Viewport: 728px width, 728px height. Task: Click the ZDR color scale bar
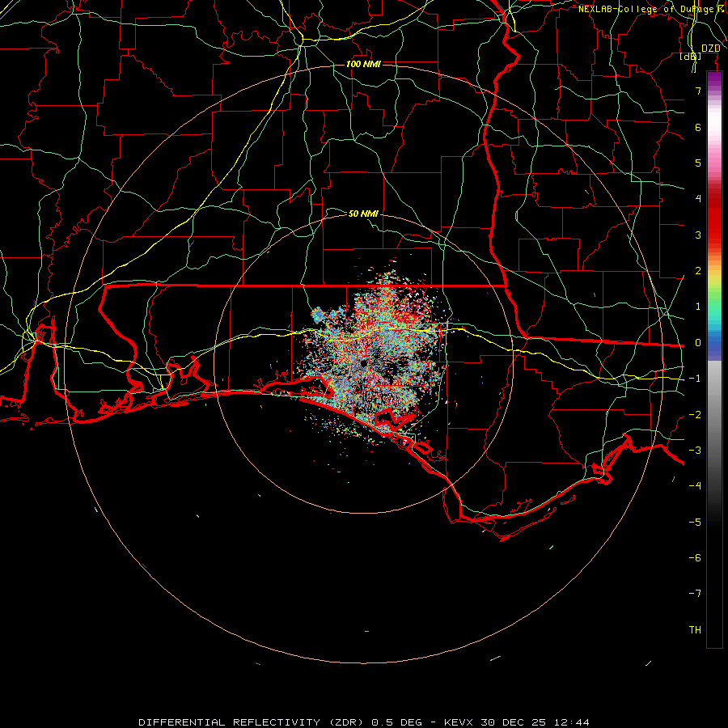coord(714,359)
